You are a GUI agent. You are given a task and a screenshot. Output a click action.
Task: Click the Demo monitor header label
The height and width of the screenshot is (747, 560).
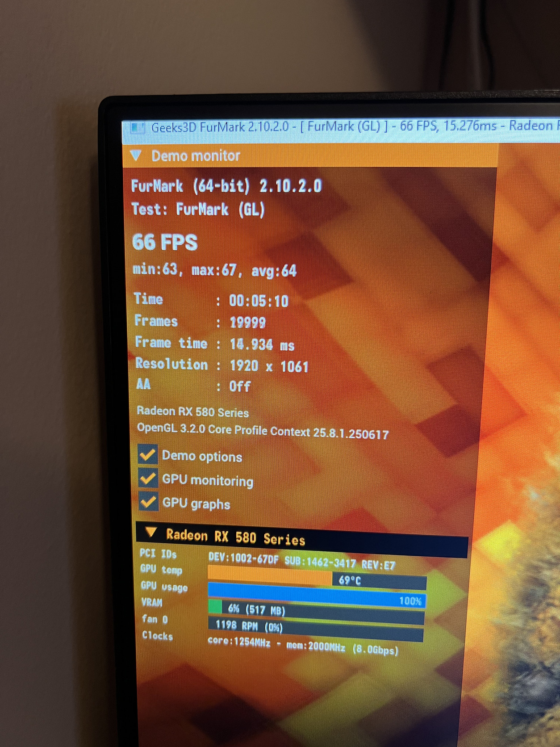196,156
